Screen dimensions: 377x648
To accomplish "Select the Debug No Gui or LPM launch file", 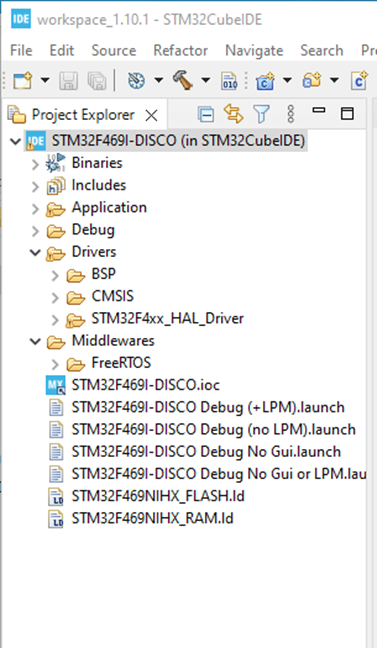I will coord(219,474).
